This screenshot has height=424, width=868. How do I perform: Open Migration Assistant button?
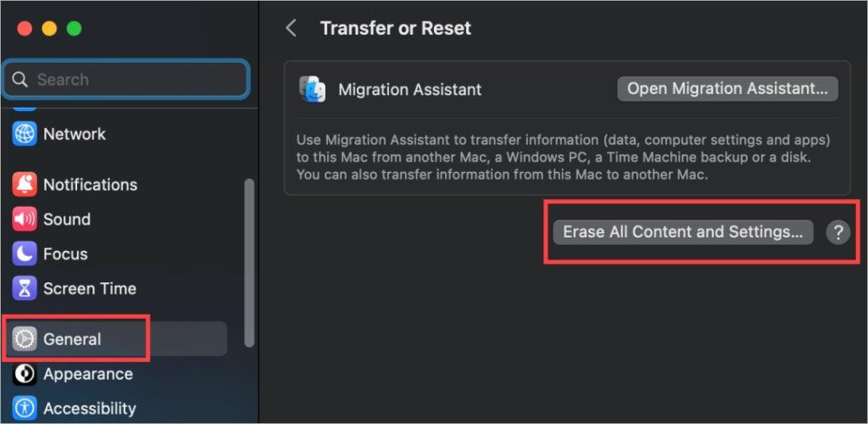click(x=726, y=89)
